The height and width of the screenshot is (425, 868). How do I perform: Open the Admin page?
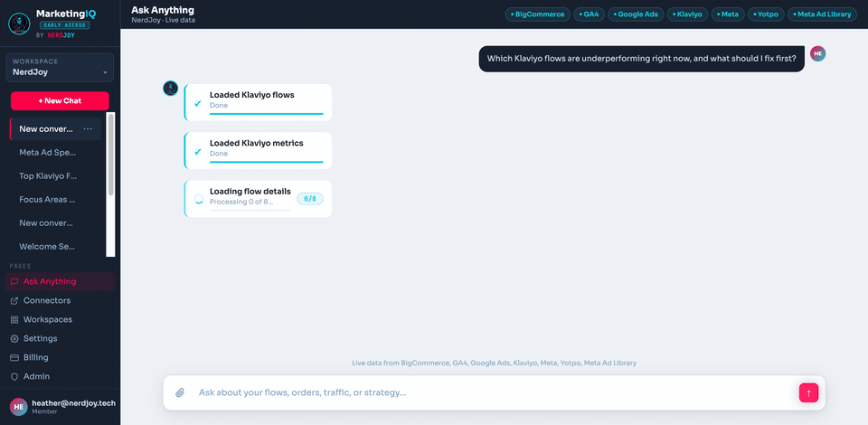60,376
